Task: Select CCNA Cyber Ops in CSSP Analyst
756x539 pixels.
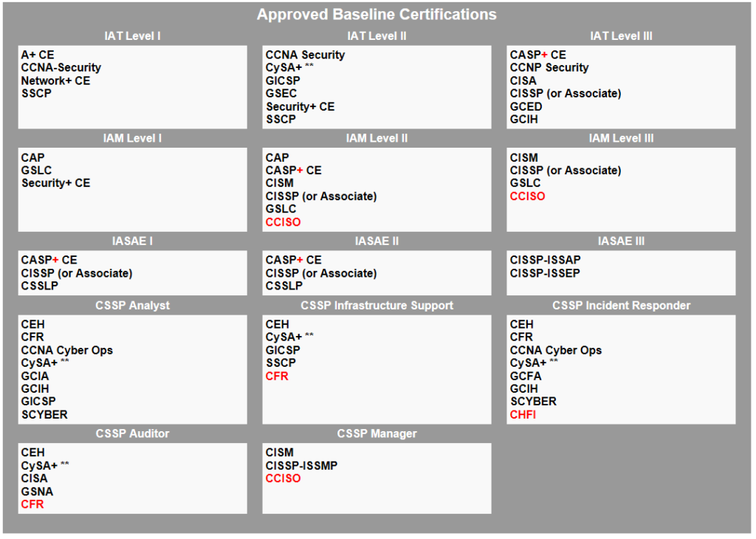Action: [x=68, y=349]
